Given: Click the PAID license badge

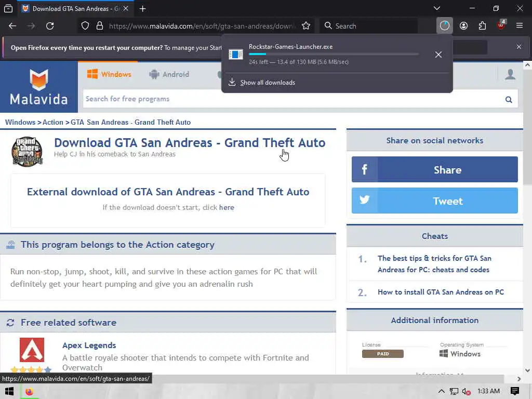Looking at the screenshot, I should (383, 353).
